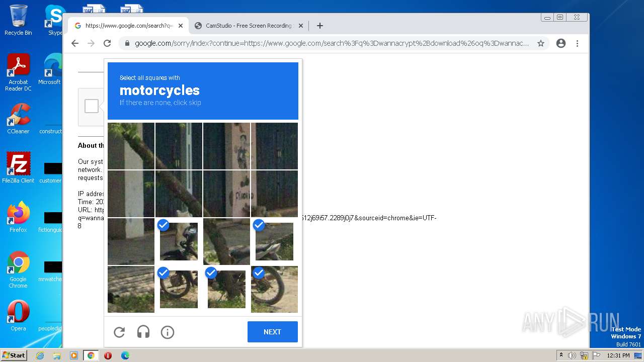Go forward in Chrome
Screen dimensions: 644x362
tap(91, 43)
